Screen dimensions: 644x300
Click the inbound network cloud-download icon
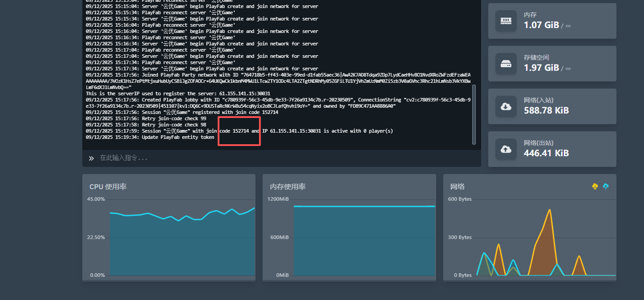point(506,106)
